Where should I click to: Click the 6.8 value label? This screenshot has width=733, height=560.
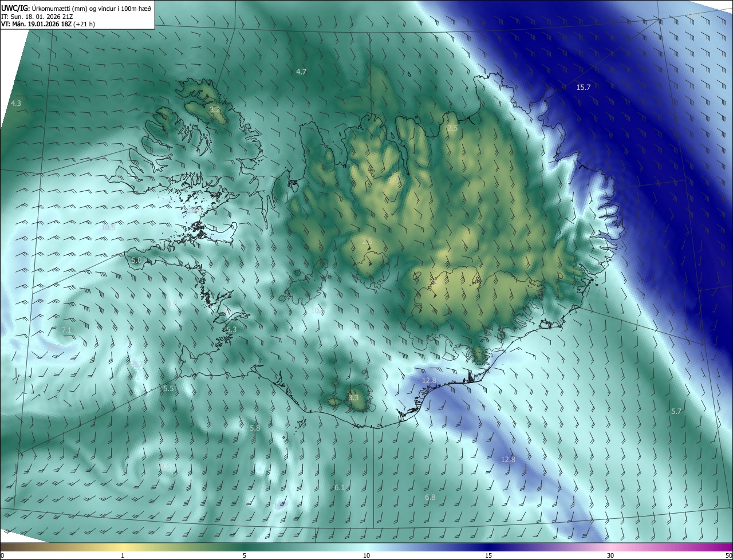point(430,498)
